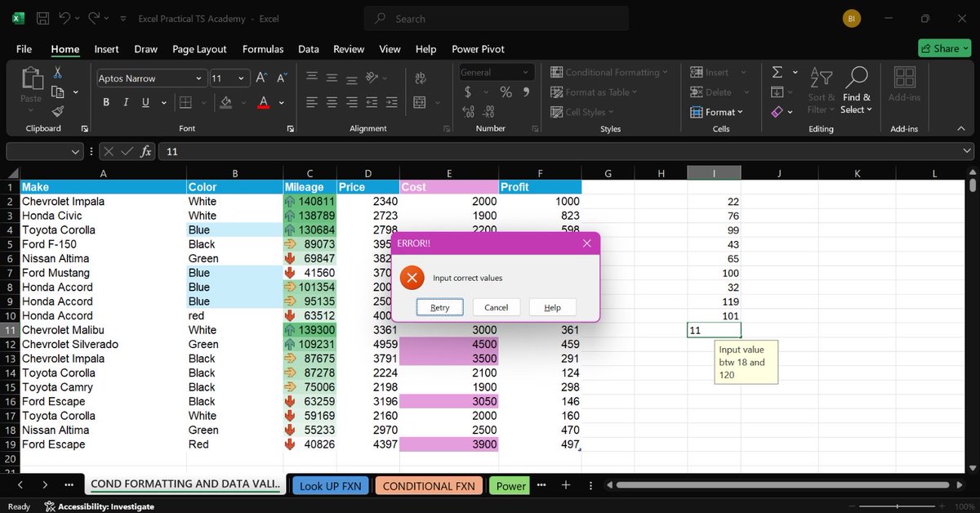This screenshot has height=513, width=980.
Task: Toggle Underline formatting
Action: click(x=145, y=103)
